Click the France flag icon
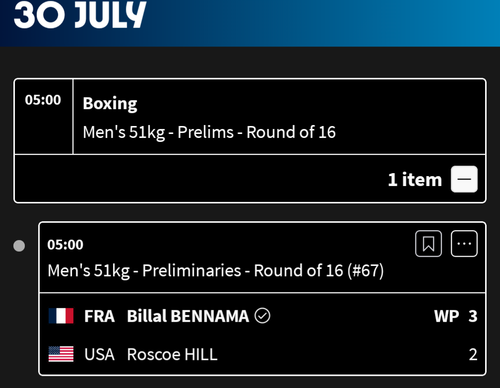The width and height of the screenshot is (500, 388). coord(61,316)
